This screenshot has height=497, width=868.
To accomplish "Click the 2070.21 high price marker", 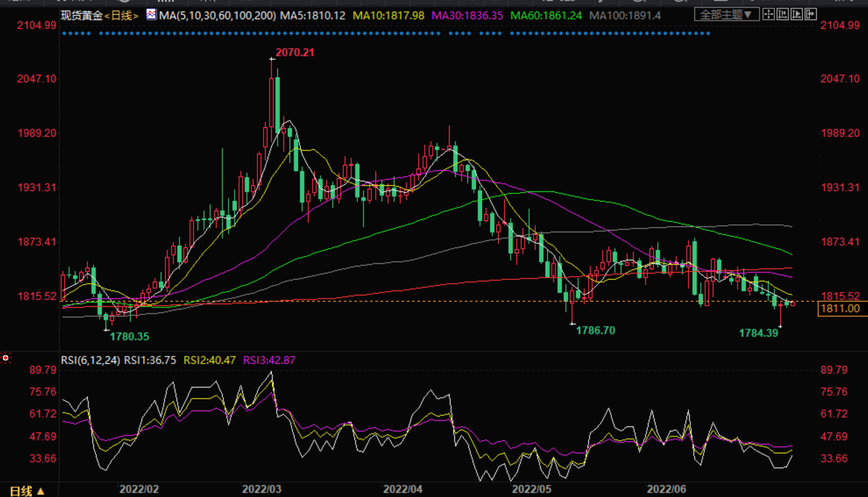I will pos(294,53).
